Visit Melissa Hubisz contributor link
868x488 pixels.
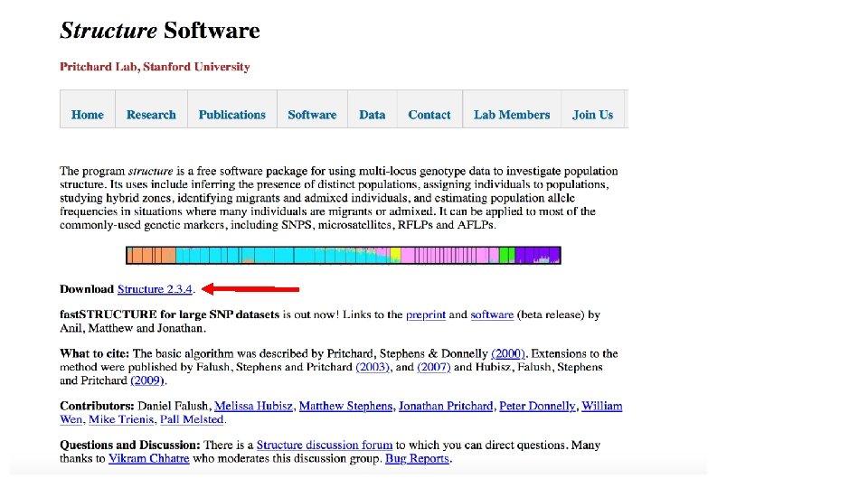click(x=253, y=406)
